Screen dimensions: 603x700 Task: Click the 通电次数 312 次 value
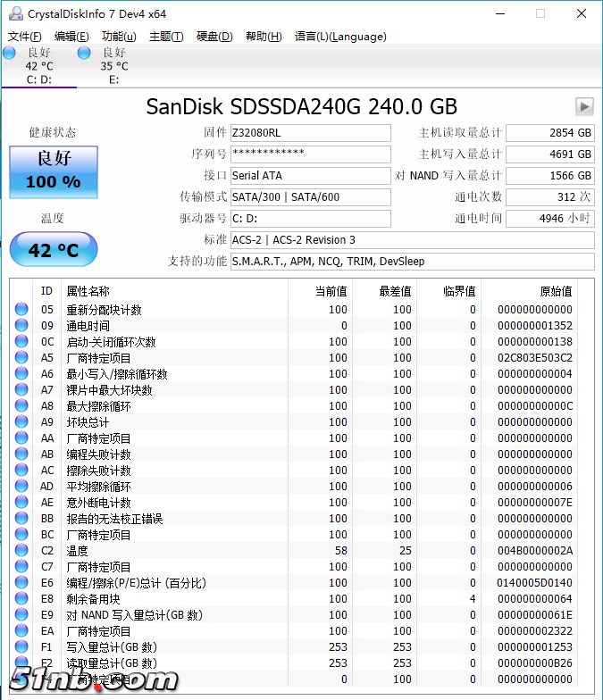[x=550, y=197]
